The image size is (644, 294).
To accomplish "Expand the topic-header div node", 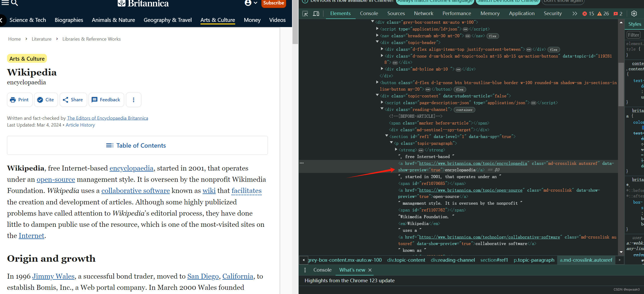I will pos(377,42).
